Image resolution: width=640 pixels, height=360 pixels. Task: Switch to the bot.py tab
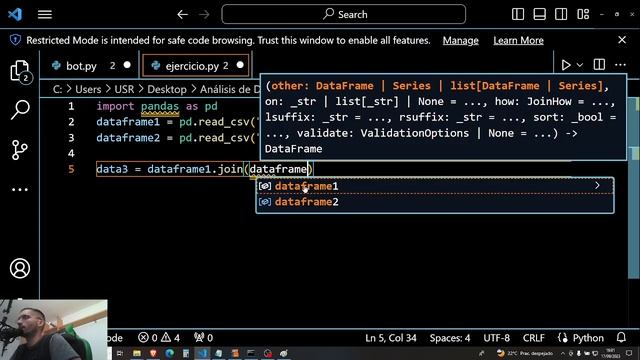89,66
